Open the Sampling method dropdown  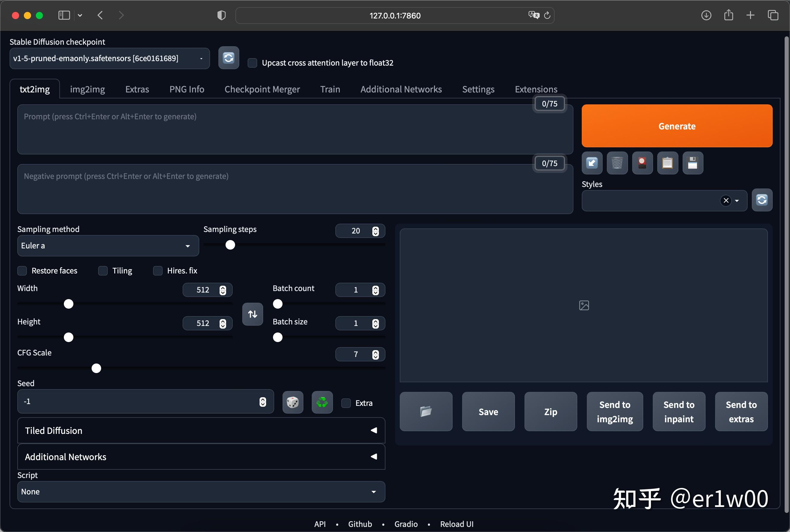click(108, 246)
